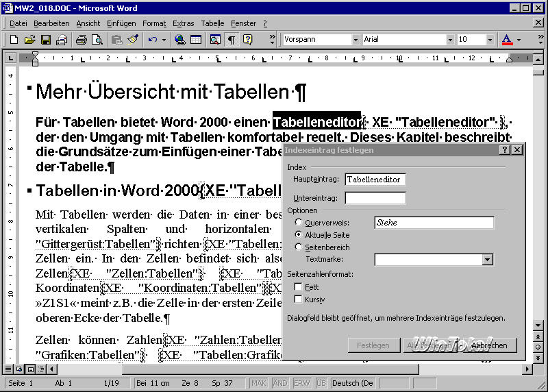Switch to Normal view icon
Screen dimensions: 548x392
click(8, 369)
